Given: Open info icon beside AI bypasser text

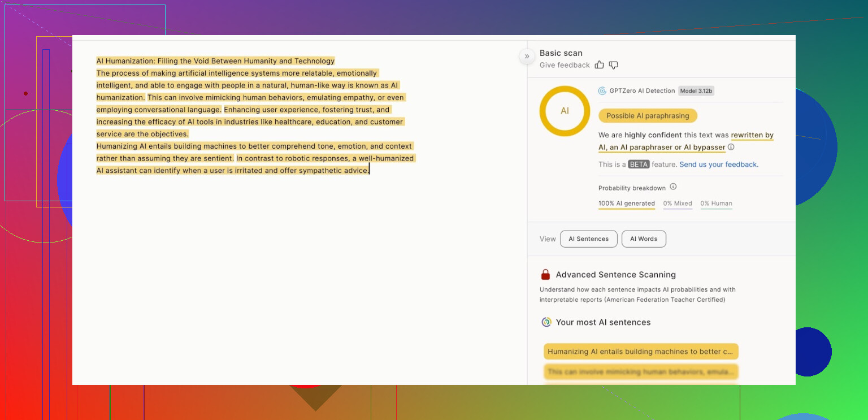Looking at the screenshot, I should 731,147.
